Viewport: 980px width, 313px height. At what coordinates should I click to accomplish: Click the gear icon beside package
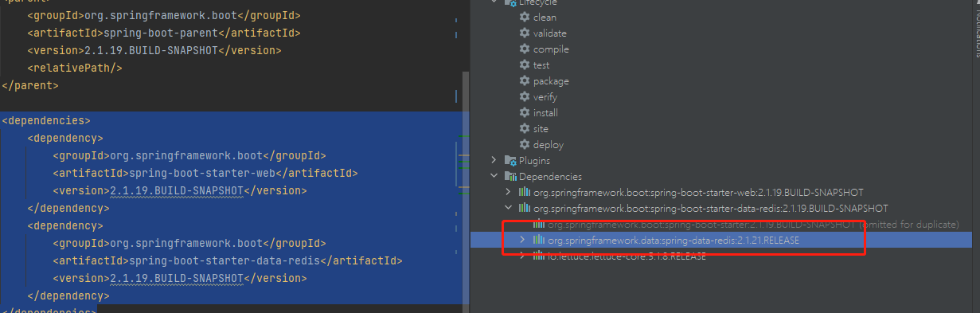(524, 80)
